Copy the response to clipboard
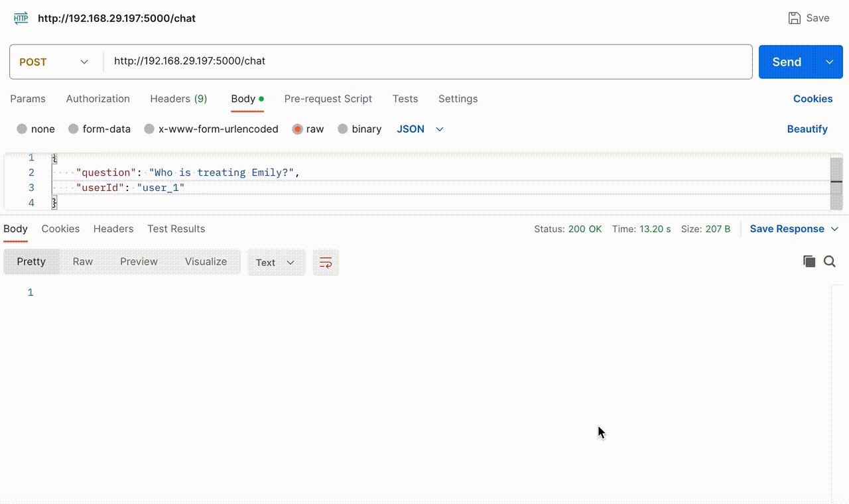Screen dimensions: 849x504 click(809, 261)
